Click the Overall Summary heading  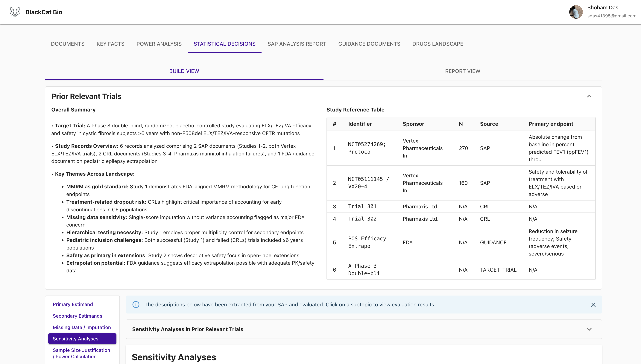[73, 109]
